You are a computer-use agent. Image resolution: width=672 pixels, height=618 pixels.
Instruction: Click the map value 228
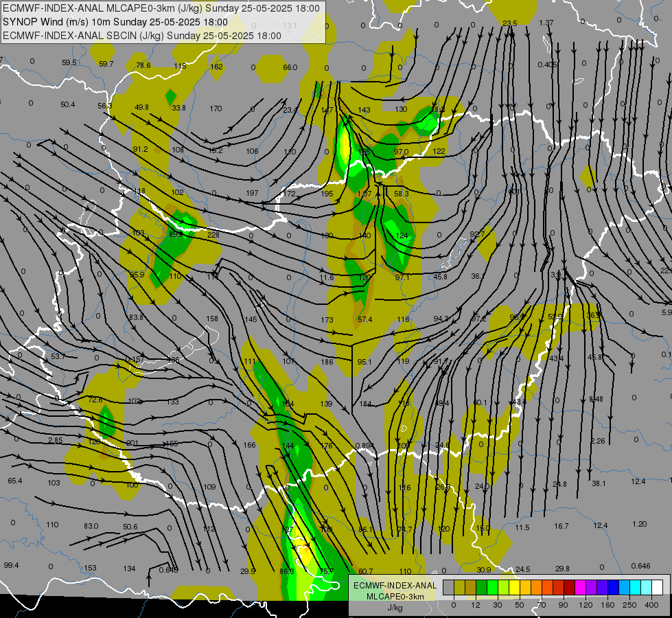coord(213,235)
